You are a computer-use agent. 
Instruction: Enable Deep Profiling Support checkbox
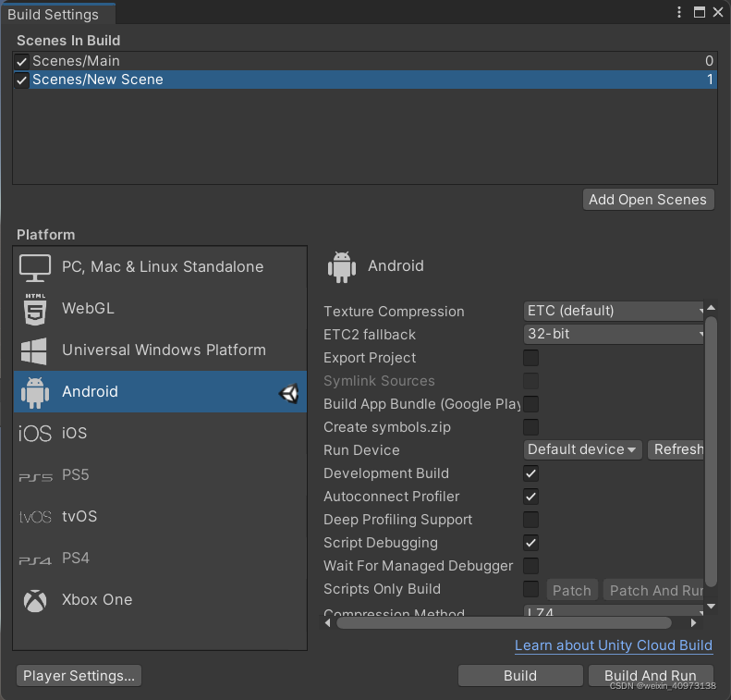click(x=530, y=520)
